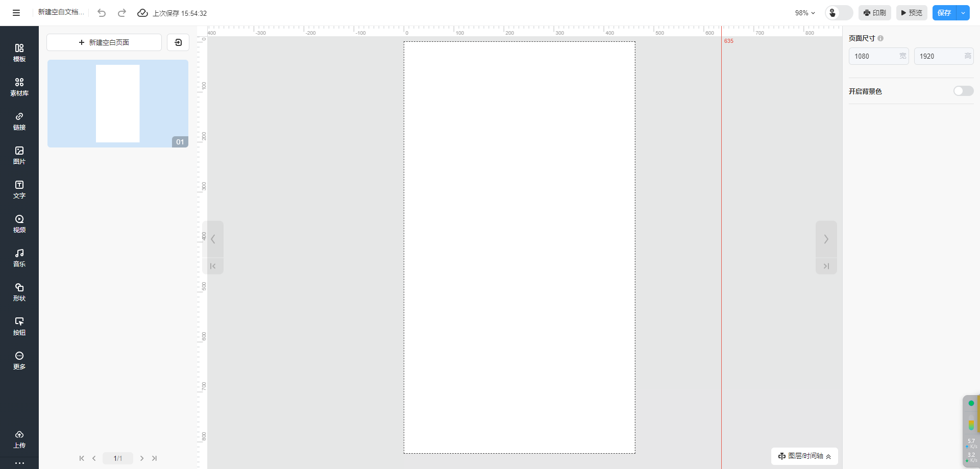
Task: Click the 预览 preview button
Action: click(912, 13)
